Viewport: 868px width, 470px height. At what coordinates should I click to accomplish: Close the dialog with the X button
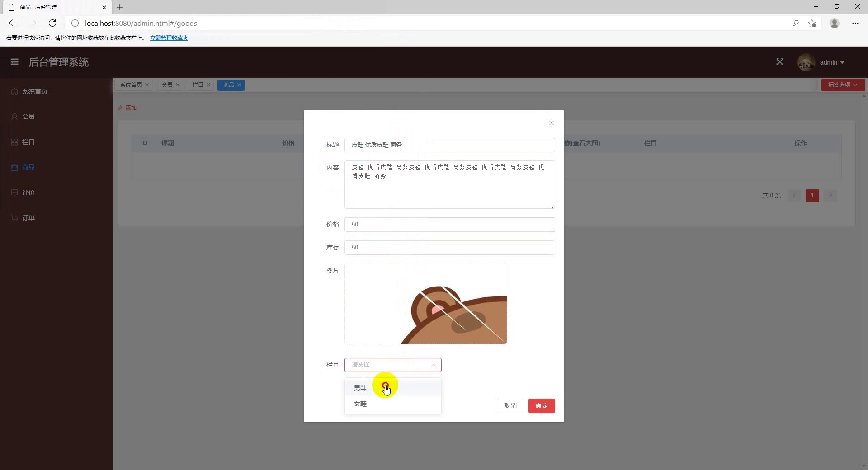point(551,122)
